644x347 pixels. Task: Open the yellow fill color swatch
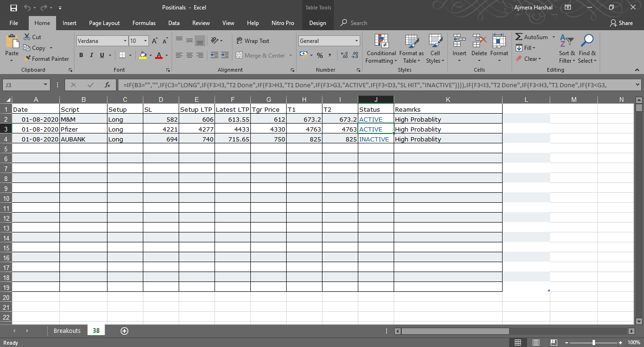coord(143,55)
